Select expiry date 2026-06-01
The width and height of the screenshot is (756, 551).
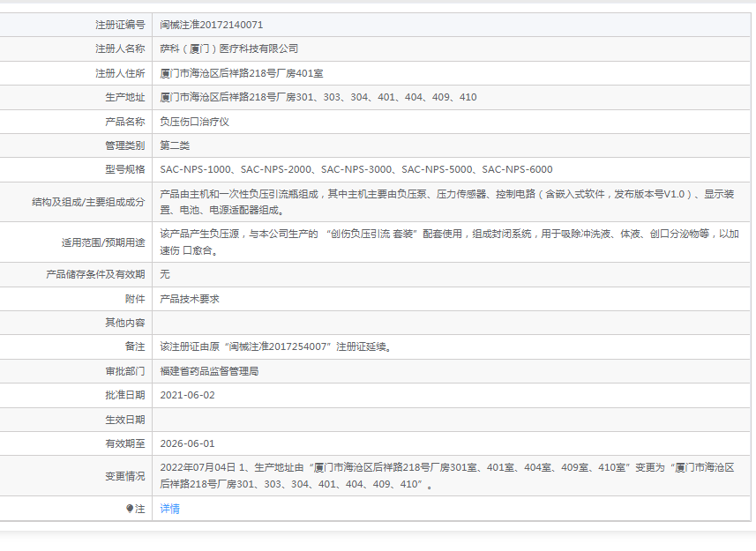click(187, 443)
